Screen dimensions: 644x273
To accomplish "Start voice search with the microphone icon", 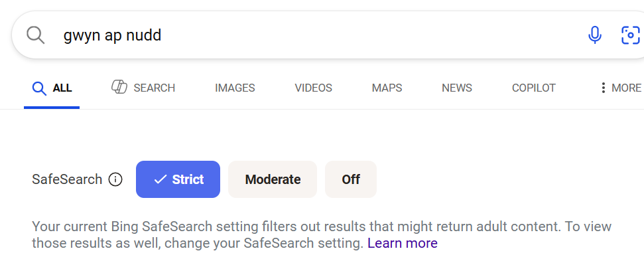I will [595, 35].
